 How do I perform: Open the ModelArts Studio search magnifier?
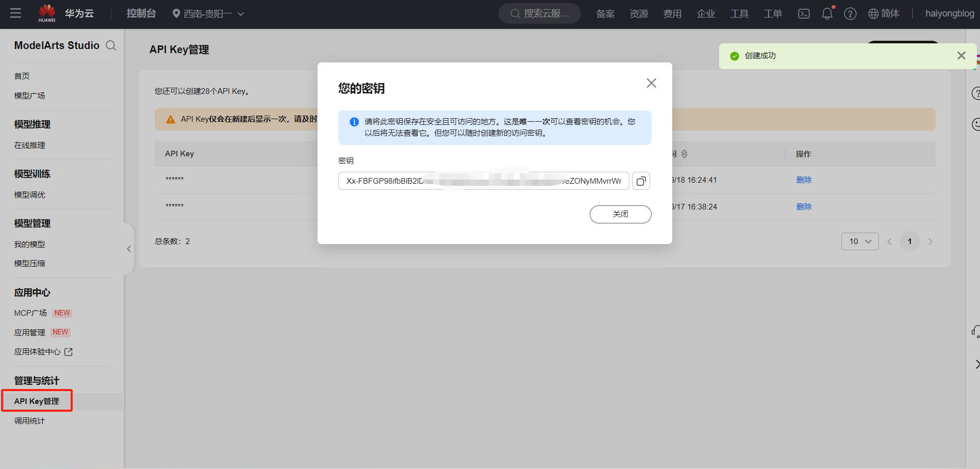point(111,45)
